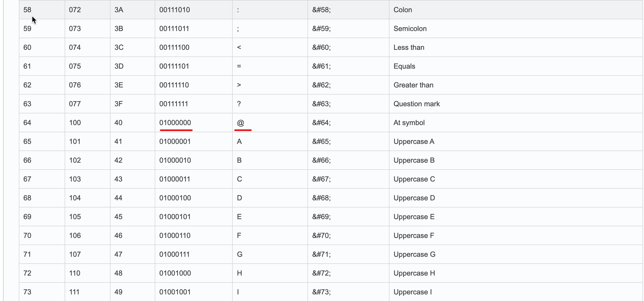Click the equals sign character cell
644x301 pixels.
[239, 66]
